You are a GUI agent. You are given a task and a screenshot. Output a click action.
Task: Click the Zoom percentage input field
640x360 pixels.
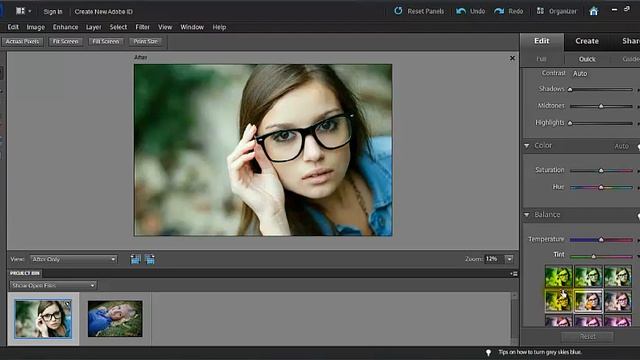[x=494, y=259]
